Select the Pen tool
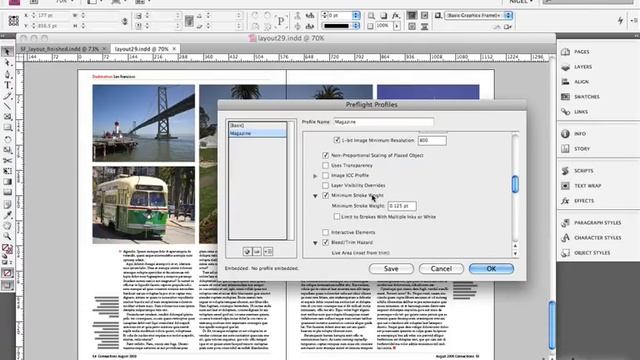The image size is (640, 360). 7,74
